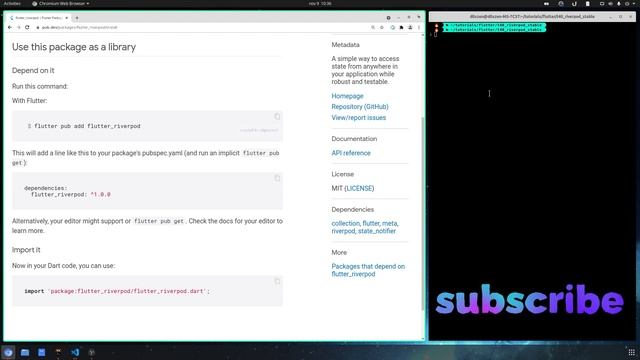Go forward in Chromium browser
Image resolution: width=640 pixels, height=360 pixels.
click(18, 27)
